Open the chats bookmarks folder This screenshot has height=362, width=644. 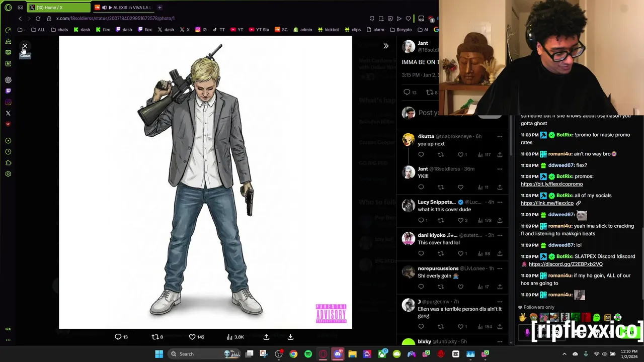tap(59, 30)
